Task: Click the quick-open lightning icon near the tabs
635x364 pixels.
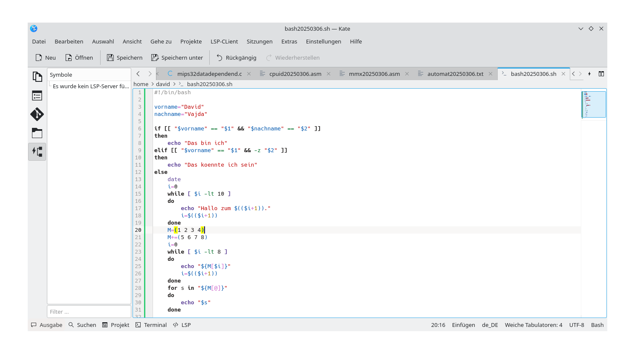Action: pyautogui.click(x=589, y=73)
